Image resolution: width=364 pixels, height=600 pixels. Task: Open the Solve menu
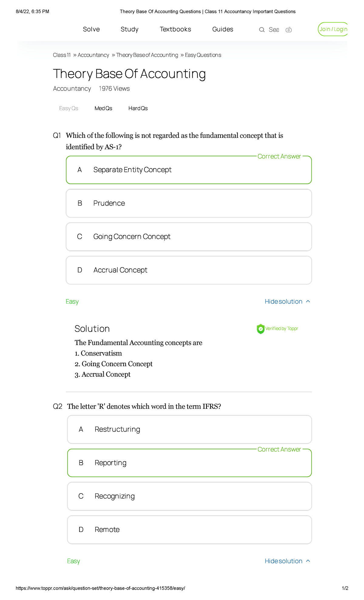pos(91,29)
